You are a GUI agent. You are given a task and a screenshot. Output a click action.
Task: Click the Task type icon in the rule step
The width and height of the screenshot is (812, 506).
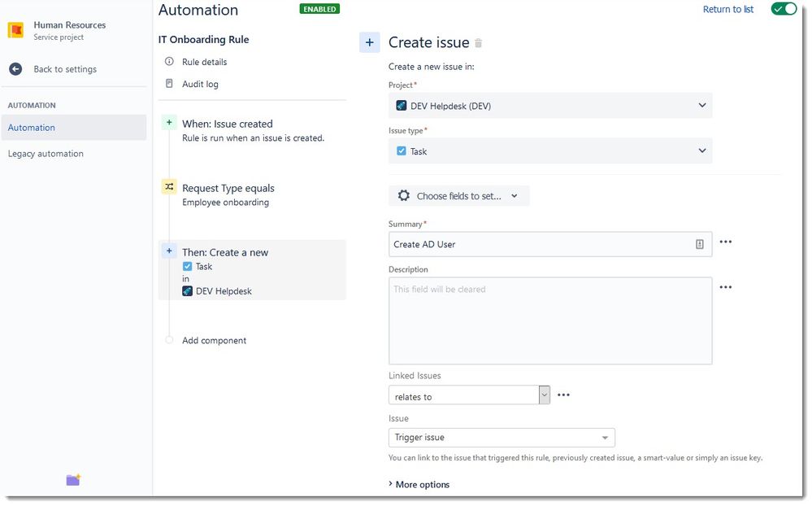click(188, 267)
